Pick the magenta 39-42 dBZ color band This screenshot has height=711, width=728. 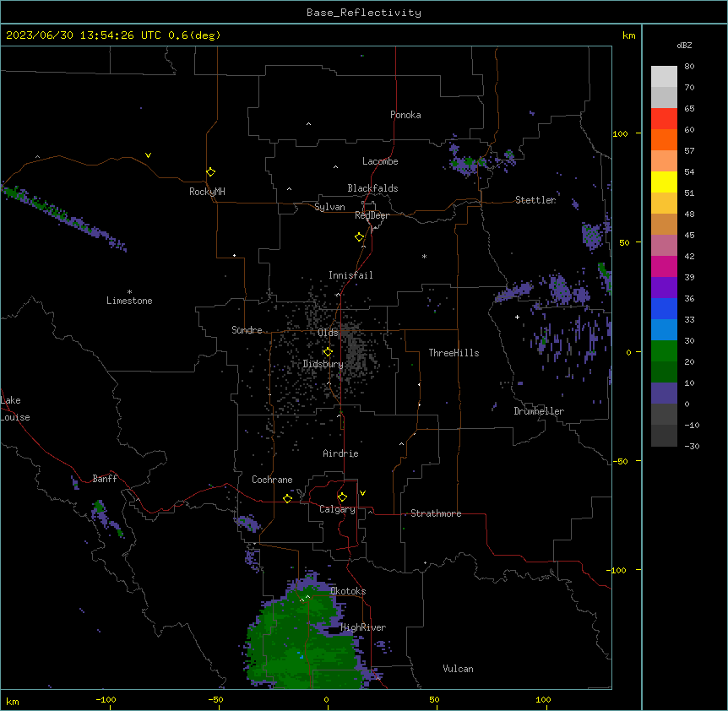pos(664,266)
